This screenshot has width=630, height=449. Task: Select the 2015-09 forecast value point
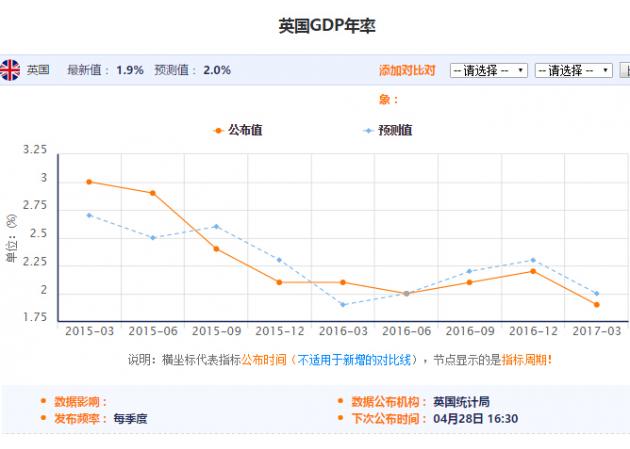(216, 227)
